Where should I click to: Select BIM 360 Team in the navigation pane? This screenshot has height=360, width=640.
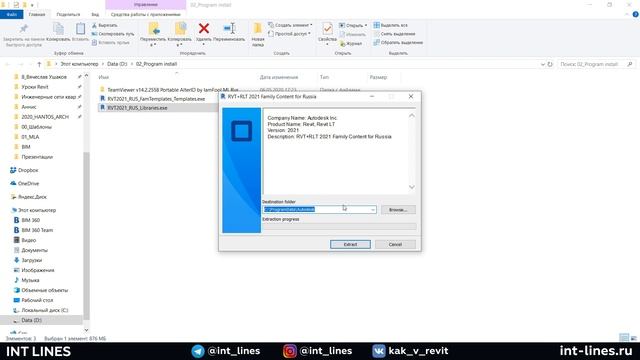tap(37, 230)
